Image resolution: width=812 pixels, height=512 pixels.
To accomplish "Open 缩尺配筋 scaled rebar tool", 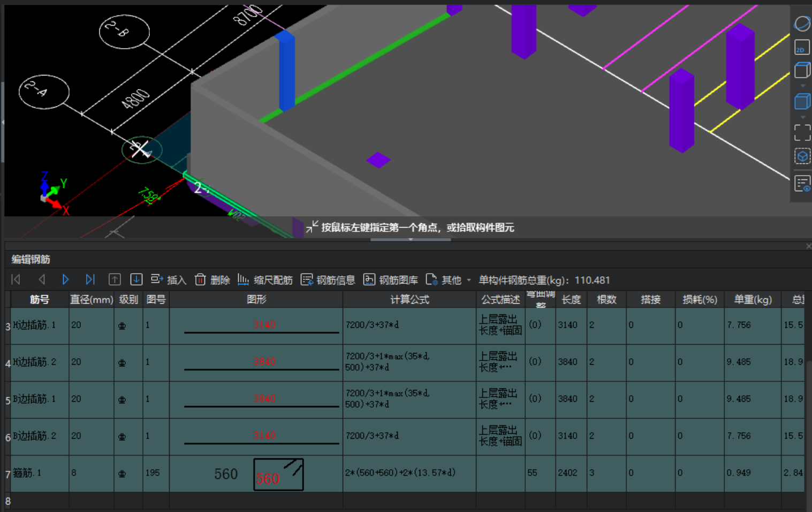I will click(x=265, y=280).
